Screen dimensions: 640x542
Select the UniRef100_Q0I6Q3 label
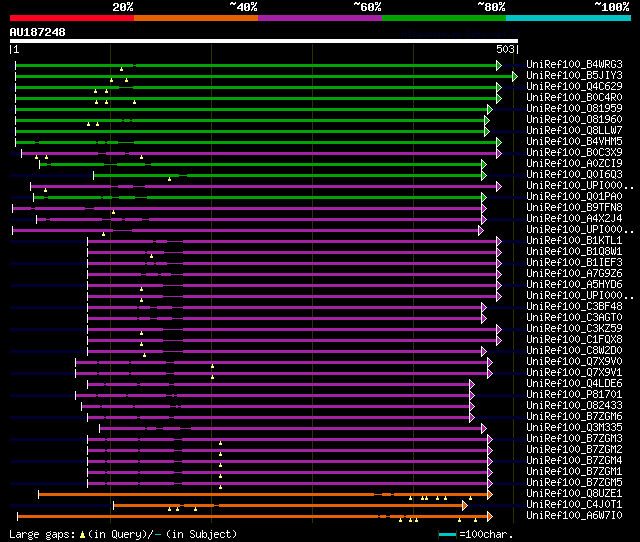tap(574, 174)
